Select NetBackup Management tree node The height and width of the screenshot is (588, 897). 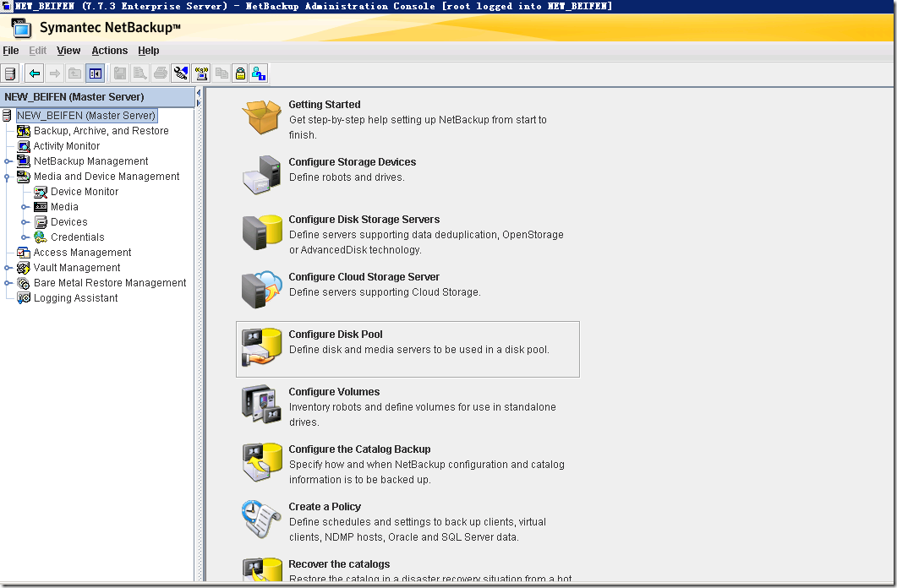[x=90, y=161]
